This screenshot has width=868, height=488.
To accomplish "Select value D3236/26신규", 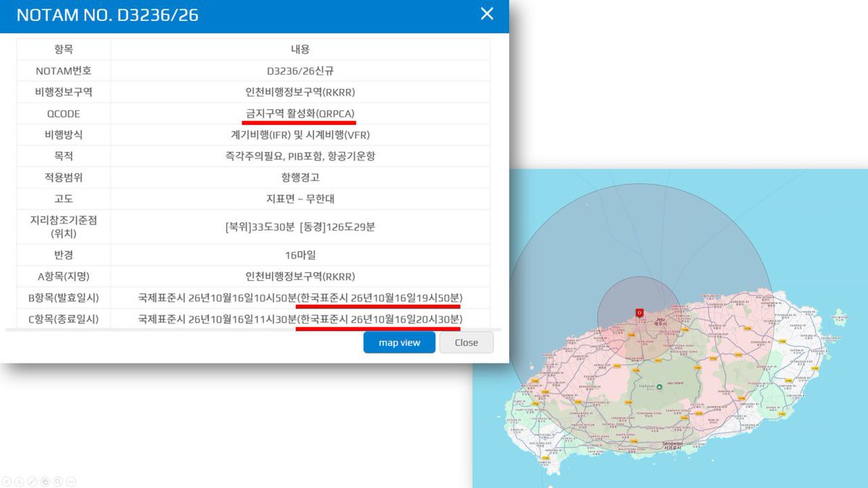I will coord(299,71).
